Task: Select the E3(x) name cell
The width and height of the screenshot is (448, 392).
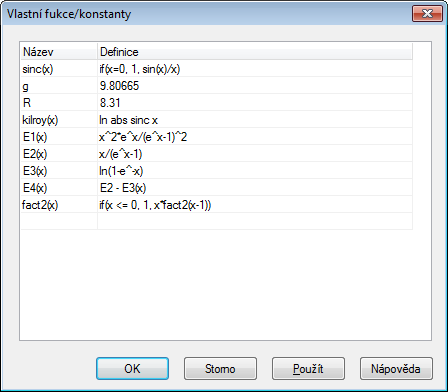Action: coord(59,171)
